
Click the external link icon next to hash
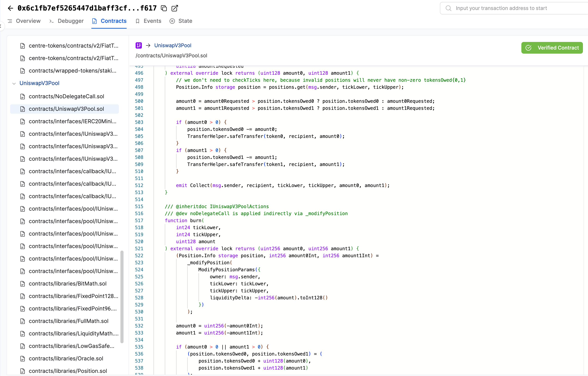coord(174,8)
